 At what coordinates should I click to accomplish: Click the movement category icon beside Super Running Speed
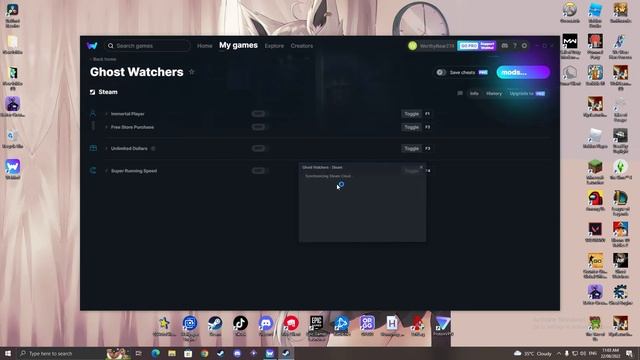pyautogui.click(x=93, y=170)
